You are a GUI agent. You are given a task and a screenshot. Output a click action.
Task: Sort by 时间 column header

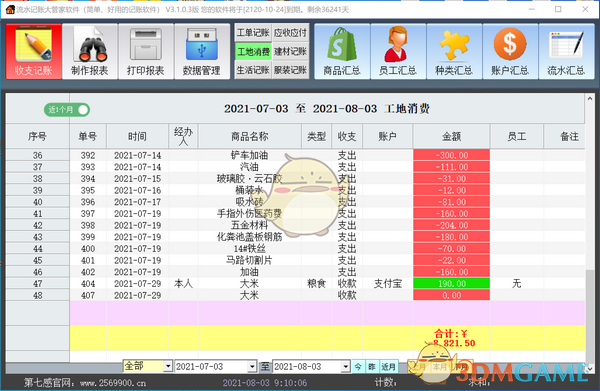tap(137, 136)
